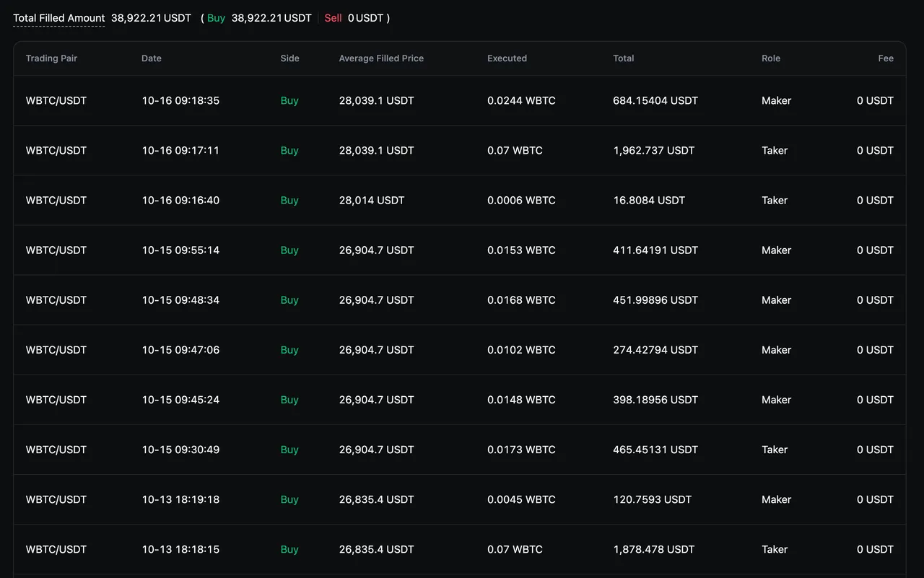Click the Side column header
The image size is (924, 578).
[289, 58]
